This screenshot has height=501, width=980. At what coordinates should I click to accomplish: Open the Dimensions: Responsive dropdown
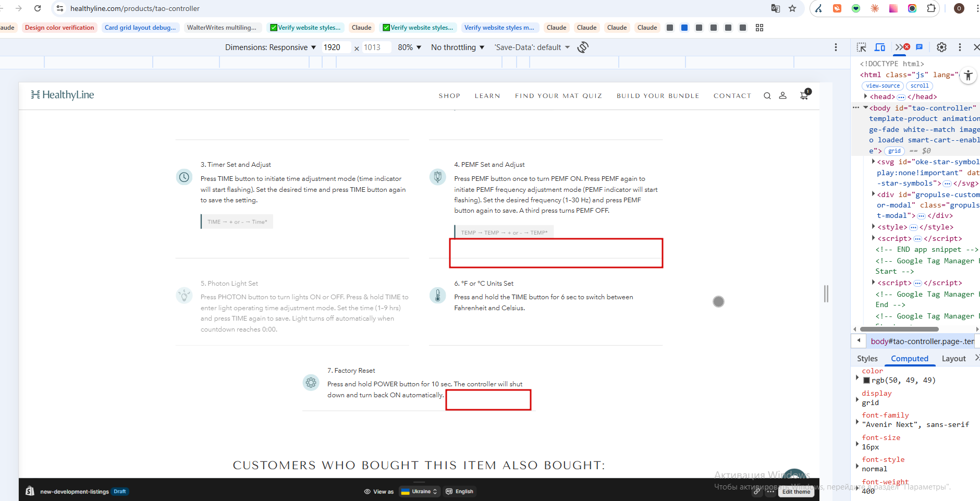[271, 47]
